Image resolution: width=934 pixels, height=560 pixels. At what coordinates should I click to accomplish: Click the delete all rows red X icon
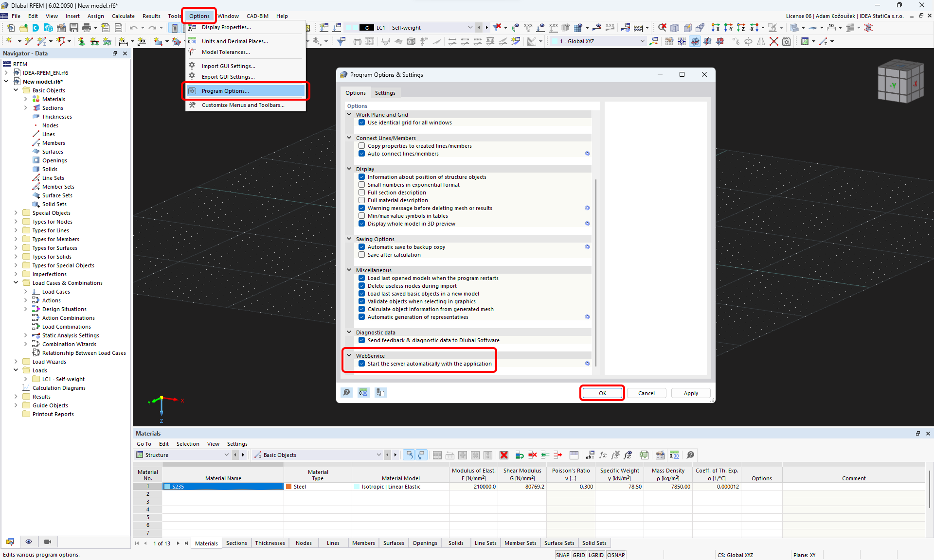tap(504, 455)
